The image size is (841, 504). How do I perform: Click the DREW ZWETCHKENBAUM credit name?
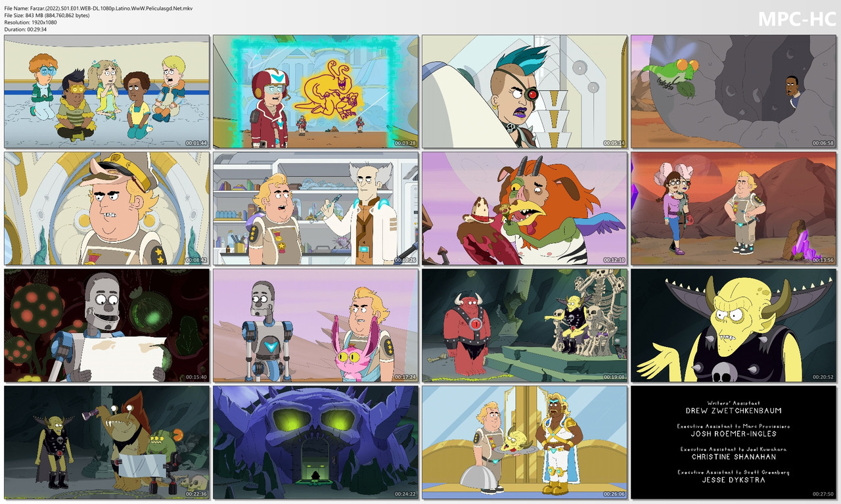733,411
